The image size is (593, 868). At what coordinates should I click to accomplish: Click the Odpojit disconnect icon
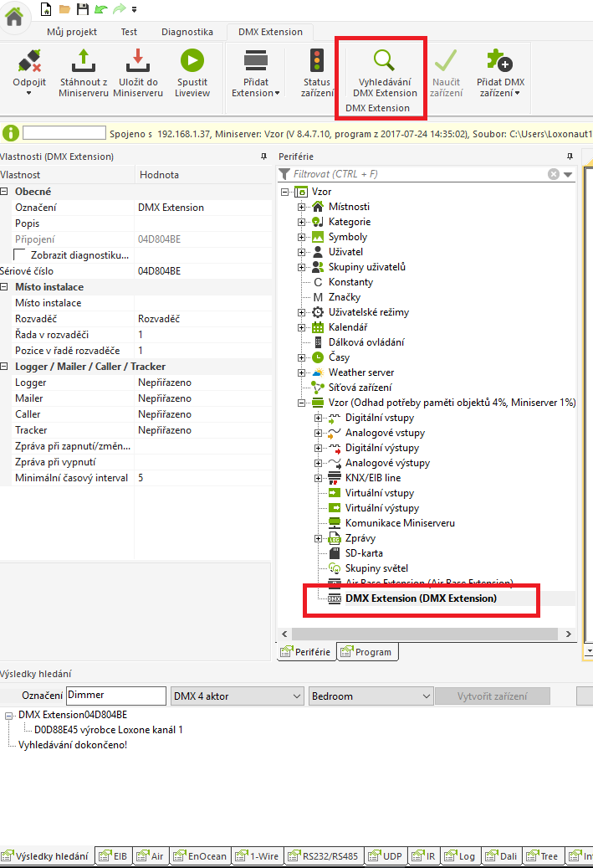click(x=29, y=62)
